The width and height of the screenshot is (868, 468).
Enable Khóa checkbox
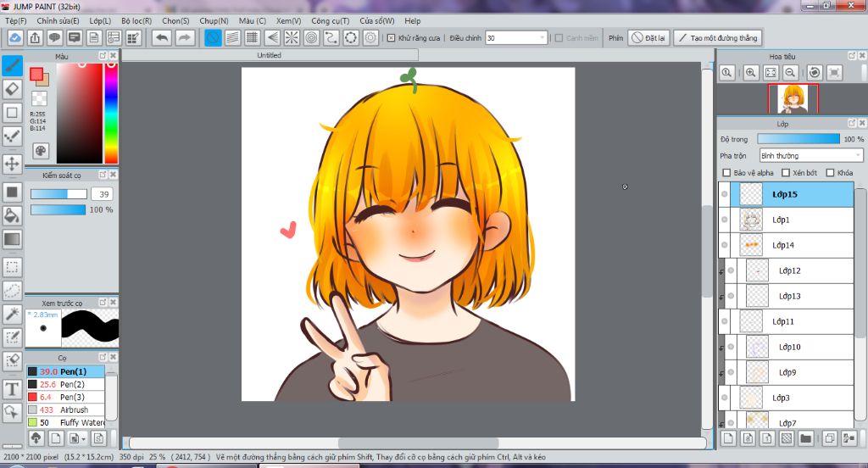(x=830, y=173)
